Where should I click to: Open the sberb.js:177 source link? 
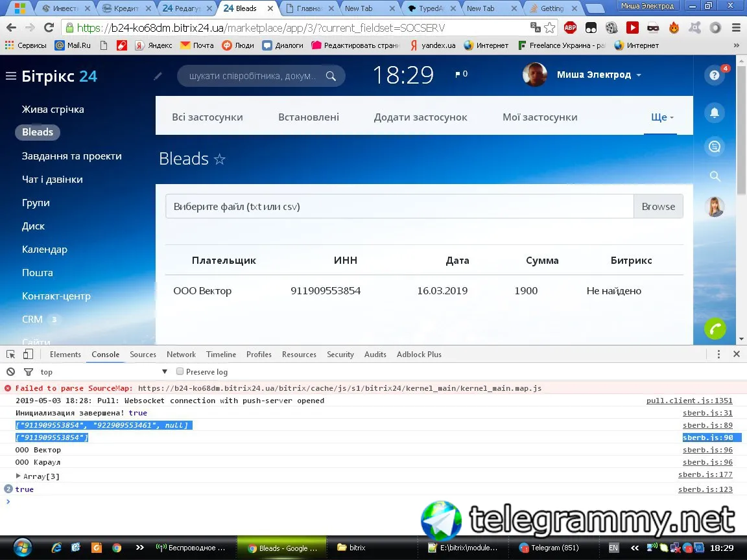[705, 474]
